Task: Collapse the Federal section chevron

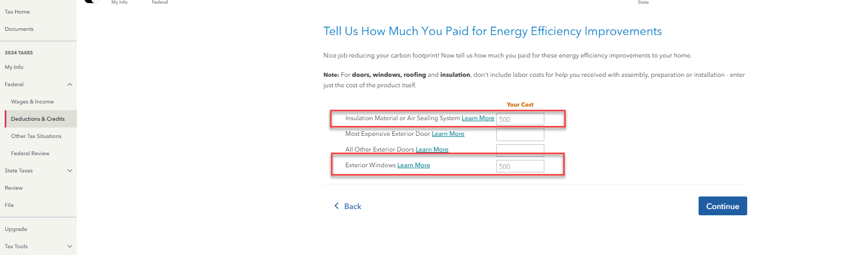Action: point(70,85)
